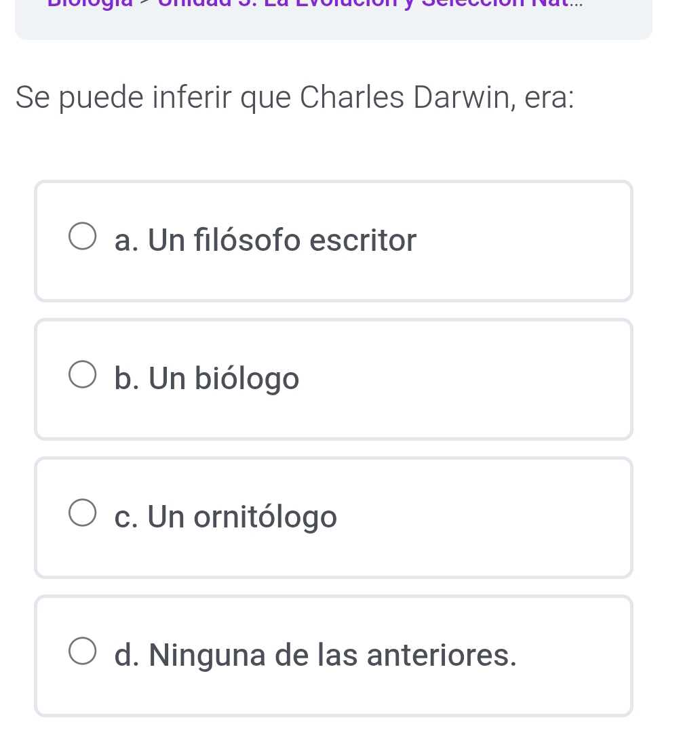Click the answer text 'b. Un biólogo'
Viewport: 700px width, 741px height.
[206, 378]
